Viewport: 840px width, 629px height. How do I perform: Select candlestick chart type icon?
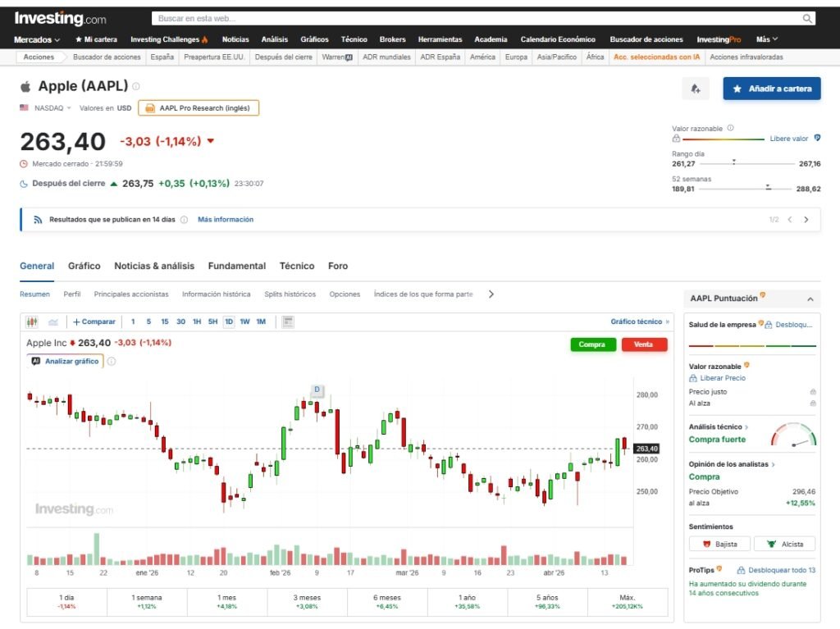[x=32, y=322]
